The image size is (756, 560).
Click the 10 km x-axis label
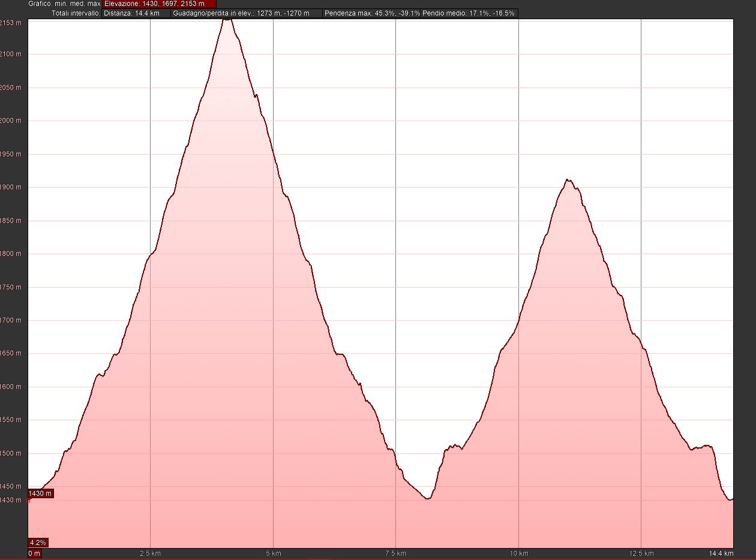click(518, 553)
